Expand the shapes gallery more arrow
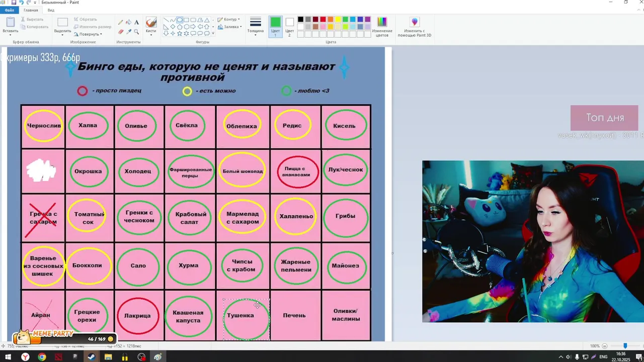 point(213,34)
